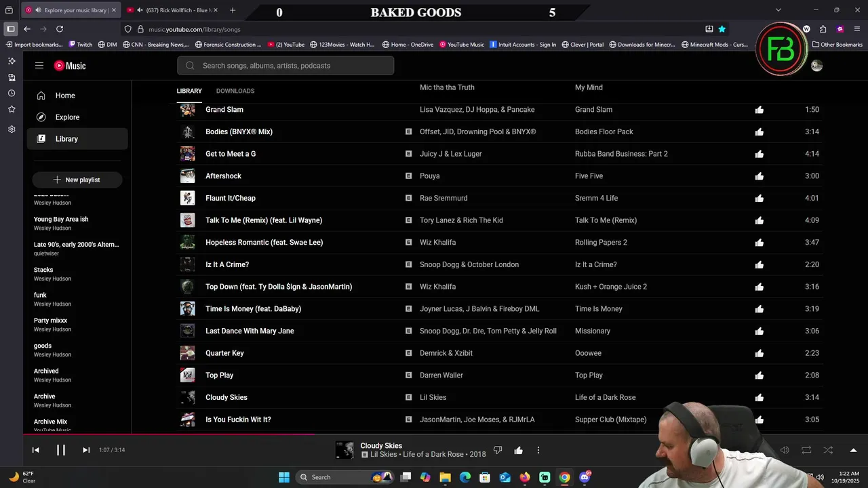The width and height of the screenshot is (868, 488).
Task: Toggle the like button in the player bar
Action: coord(518,450)
